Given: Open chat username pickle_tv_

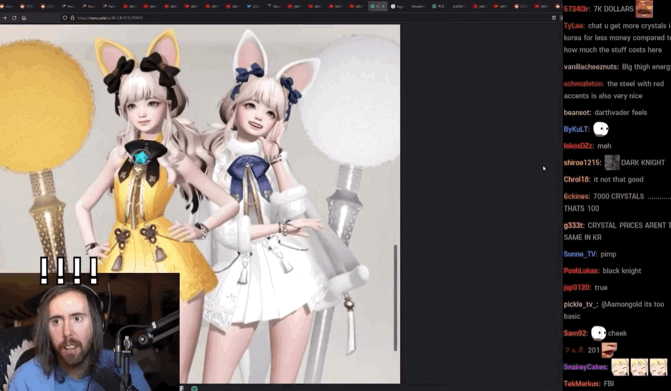Looking at the screenshot, I should pyautogui.click(x=581, y=305).
